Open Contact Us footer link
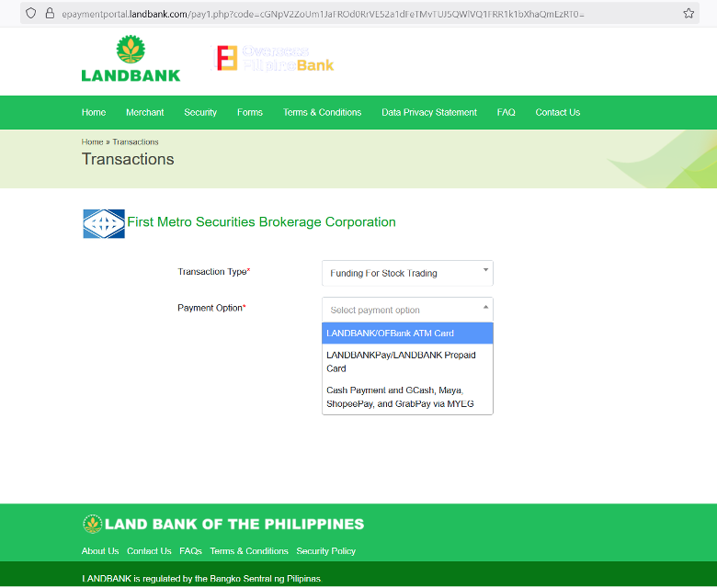 click(x=149, y=551)
